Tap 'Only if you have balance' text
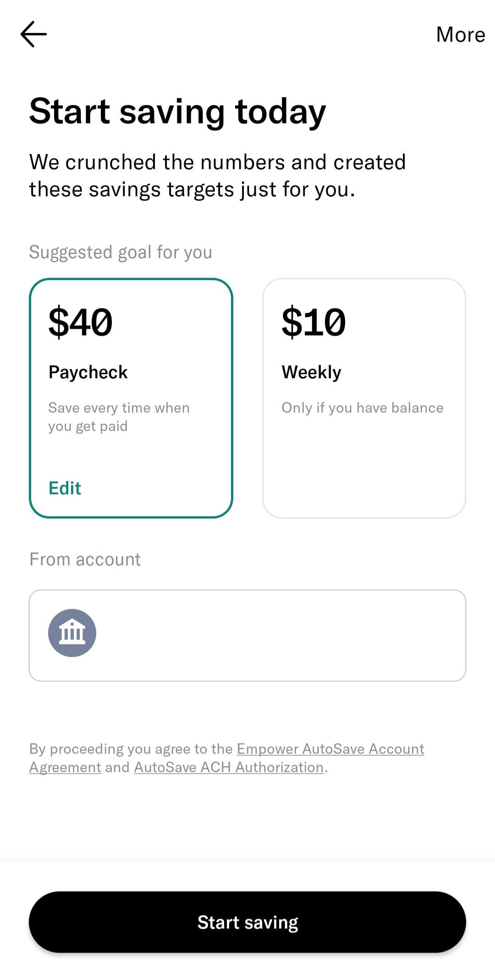This screenshot has height=980, width=495. pyautogui.click(x=362, y=408)
